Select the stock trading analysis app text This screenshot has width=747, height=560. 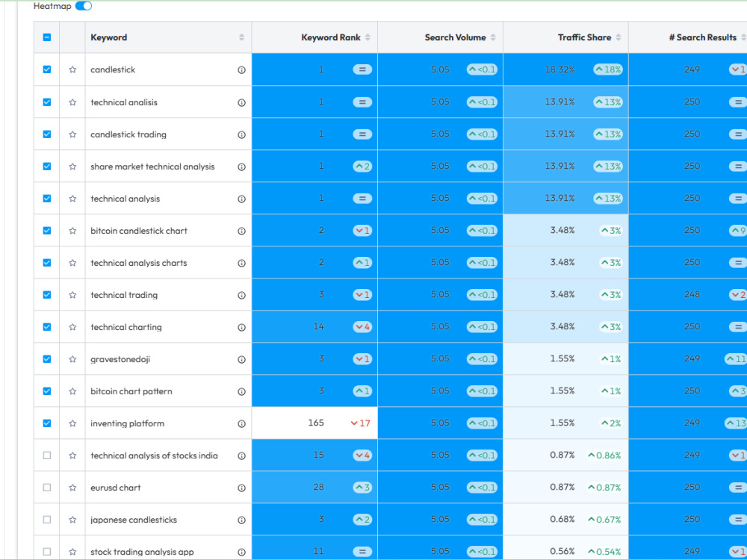coord(142,552)
